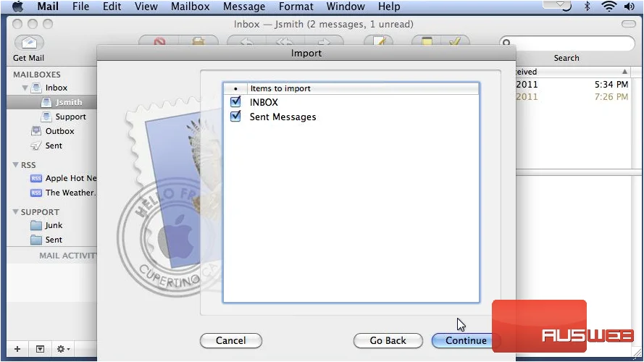Open the Apple menu
The image size is (644, 362).
[17, 7]
